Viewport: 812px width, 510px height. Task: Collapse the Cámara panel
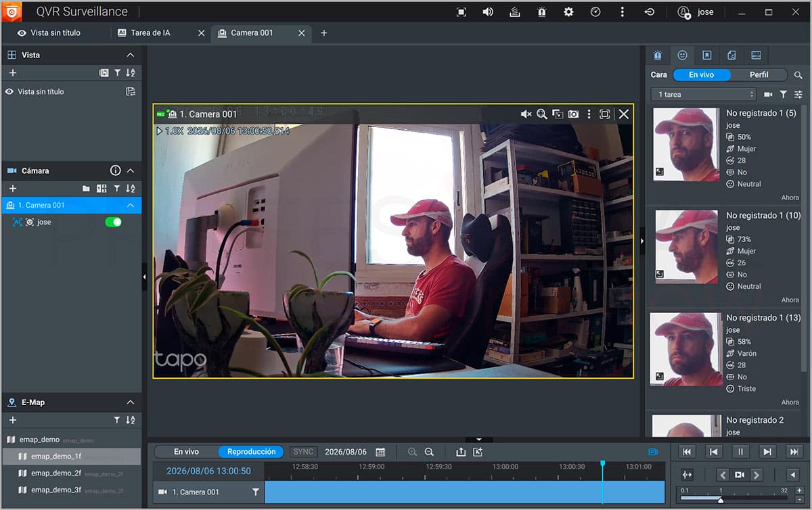131,170
